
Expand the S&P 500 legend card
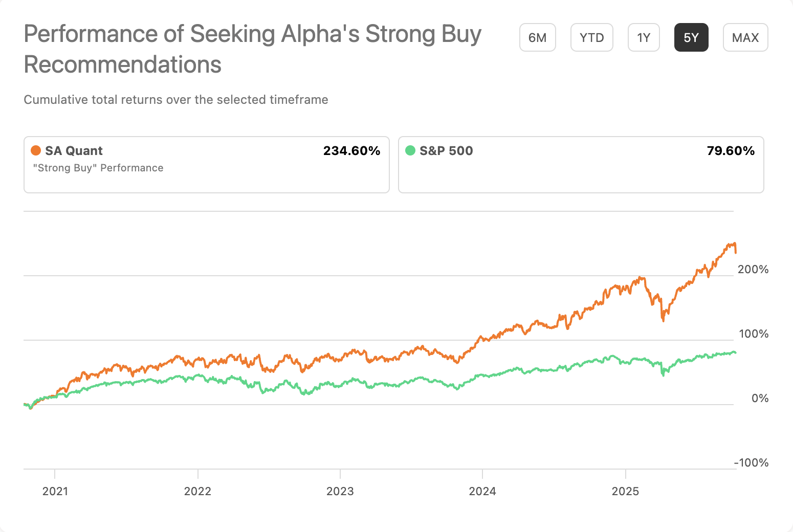click(581, 165)
